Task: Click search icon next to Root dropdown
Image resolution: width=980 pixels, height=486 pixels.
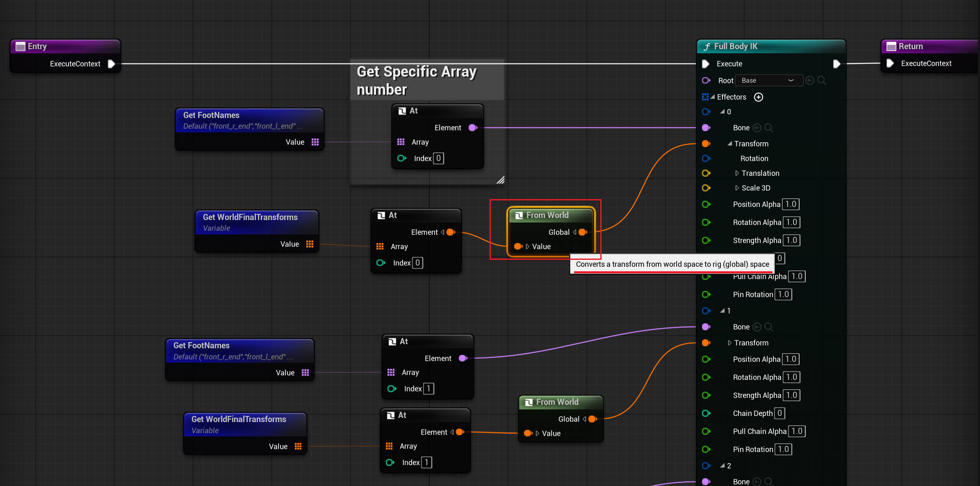Action: pos(822,80)
